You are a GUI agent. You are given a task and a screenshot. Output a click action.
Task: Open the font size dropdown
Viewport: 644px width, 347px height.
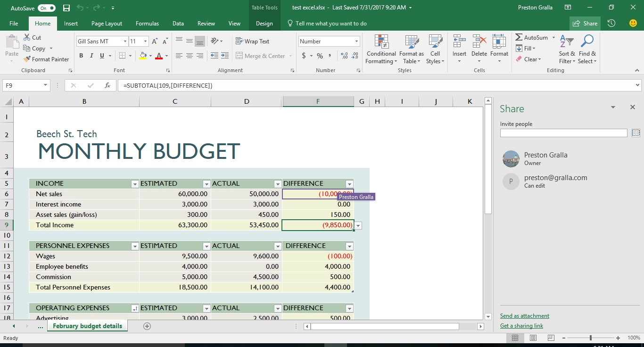tap(146, 41)
